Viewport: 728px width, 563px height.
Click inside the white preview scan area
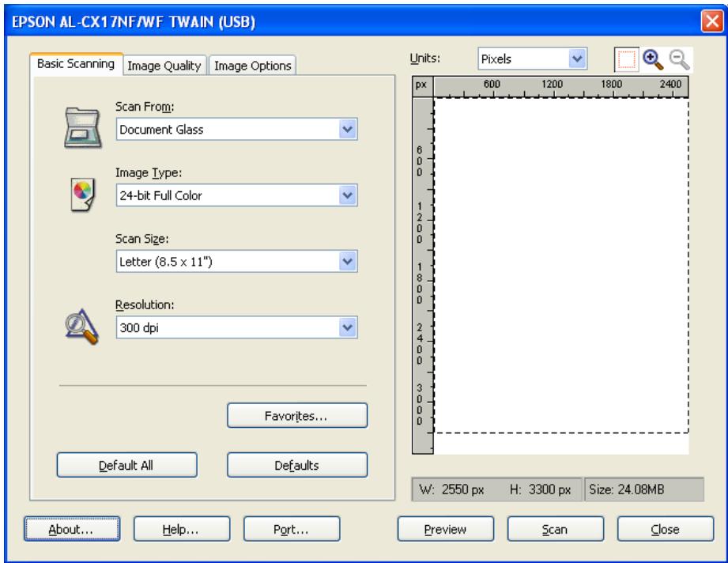pos(561,265)
